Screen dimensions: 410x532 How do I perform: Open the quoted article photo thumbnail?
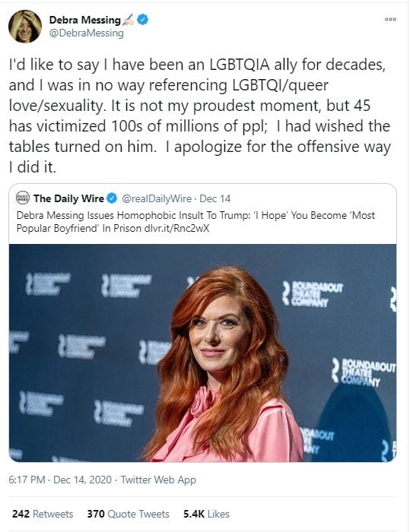click(202, 353)
